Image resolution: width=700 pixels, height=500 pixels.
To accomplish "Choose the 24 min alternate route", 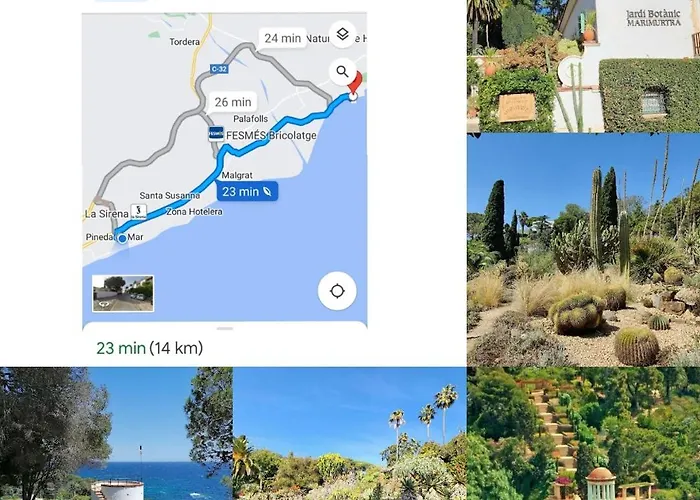I will point(283,38).
